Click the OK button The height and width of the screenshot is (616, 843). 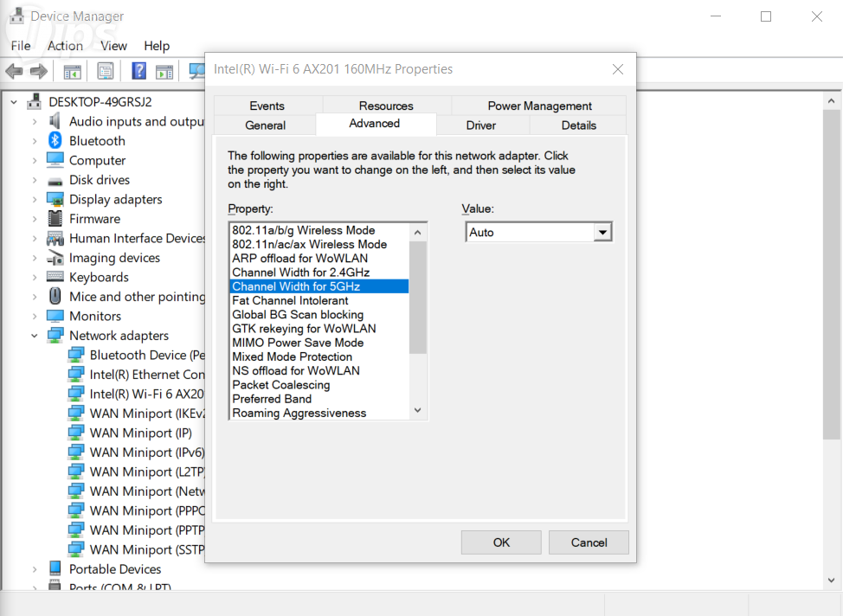pos(501,542)
